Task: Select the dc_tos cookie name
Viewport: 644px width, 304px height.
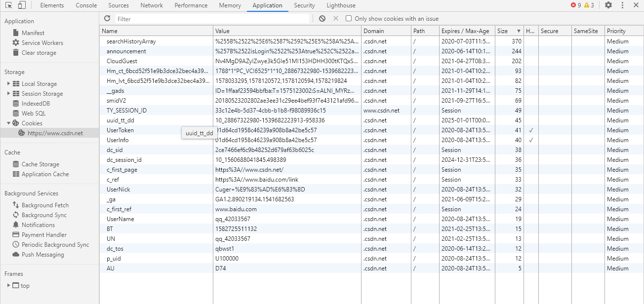Action: pos(115,249)
